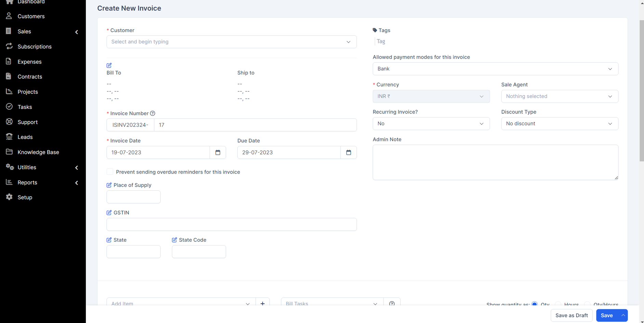Click the Invoice Number field with 17
644x323 pixels.
pos(255,125)
